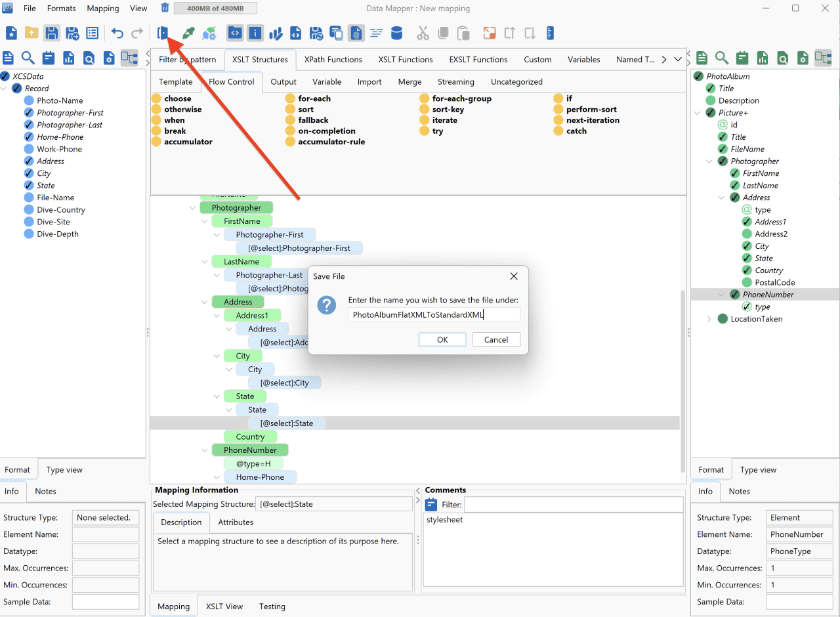
Task: Click the database cylinder icon
Action: (396, 33)
